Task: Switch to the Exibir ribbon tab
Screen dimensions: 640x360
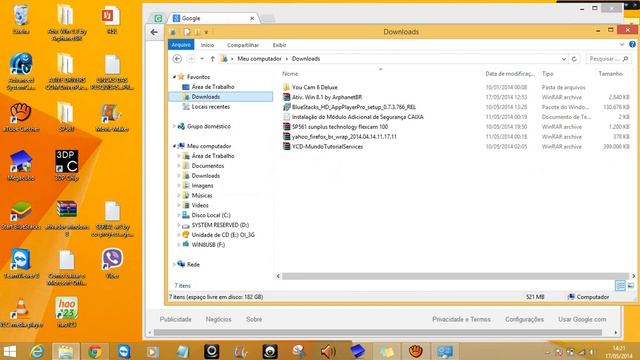Action: point(280,45)
